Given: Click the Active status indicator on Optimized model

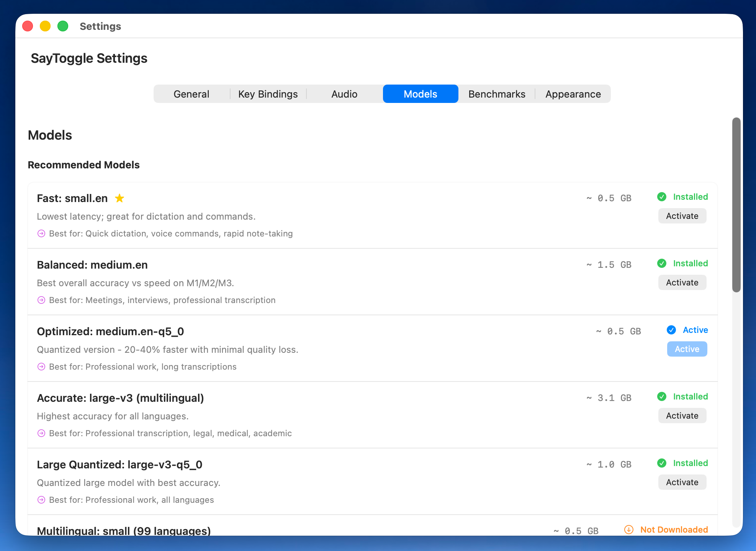Looking at the screenshot, I should (x=695, y=330).
